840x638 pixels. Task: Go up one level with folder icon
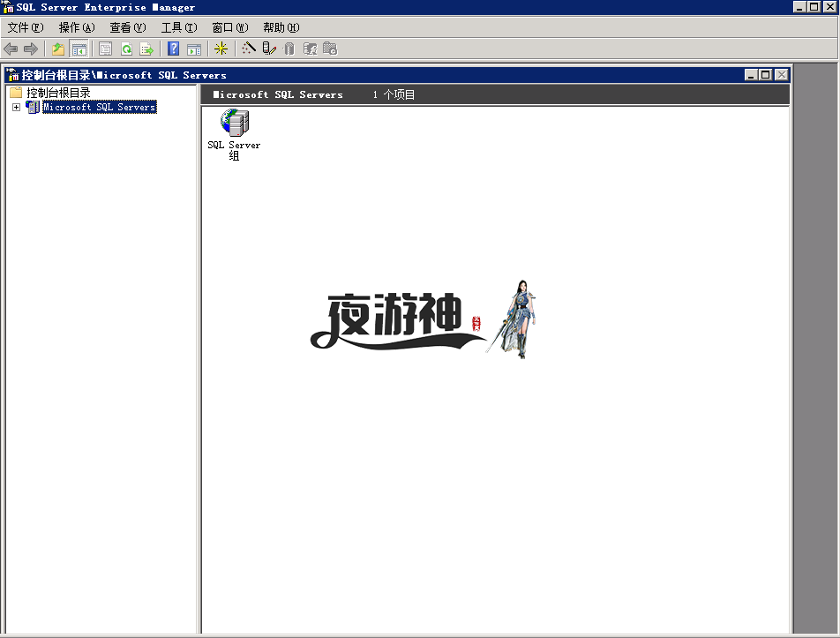pos(58,49)
